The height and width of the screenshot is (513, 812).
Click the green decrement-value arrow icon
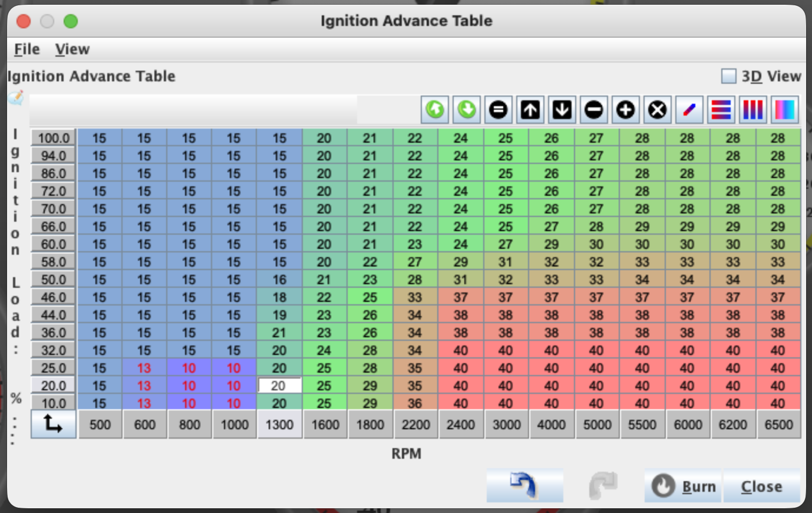466,109
